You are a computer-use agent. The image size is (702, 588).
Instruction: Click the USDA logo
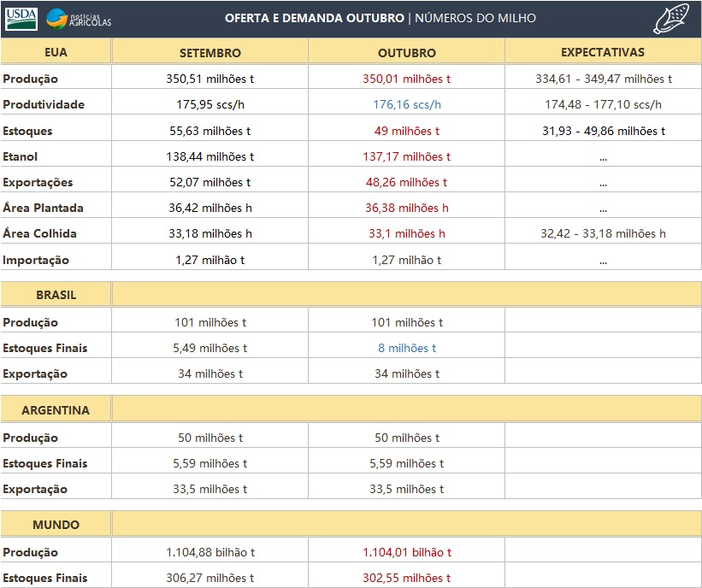(x=21, y=18)
